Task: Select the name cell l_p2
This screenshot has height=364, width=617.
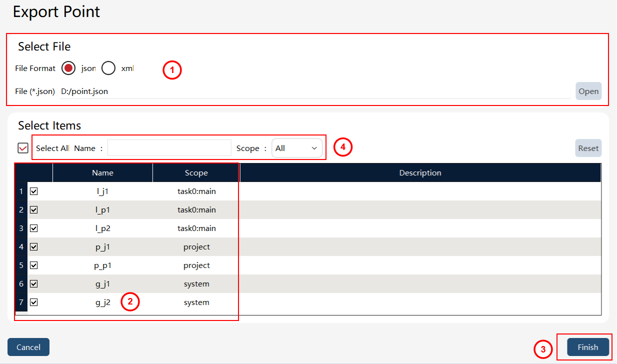Action: coord(102,228)
